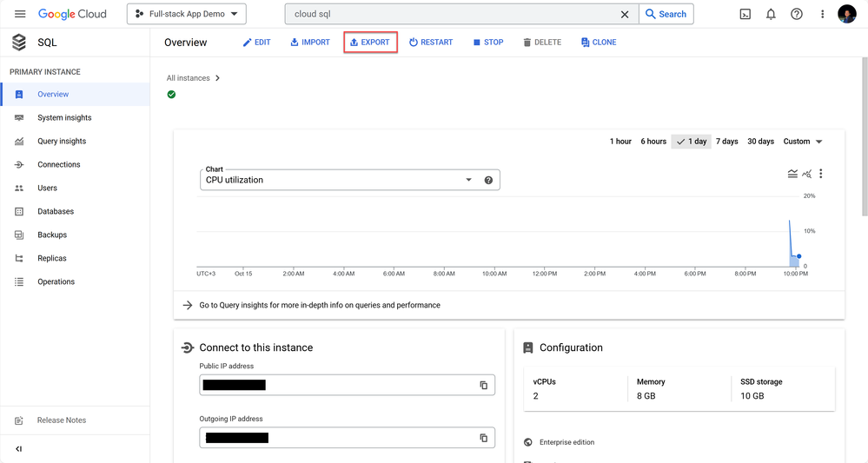868x463 pixels.
Task: Open the user account avatar
Action: (847, 14)
